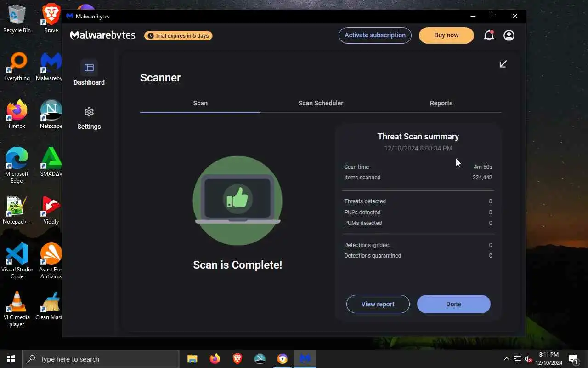Screen dimensions: 588x368
Task: Select the Viddly desktop shortcut
Action: (51, 210)
